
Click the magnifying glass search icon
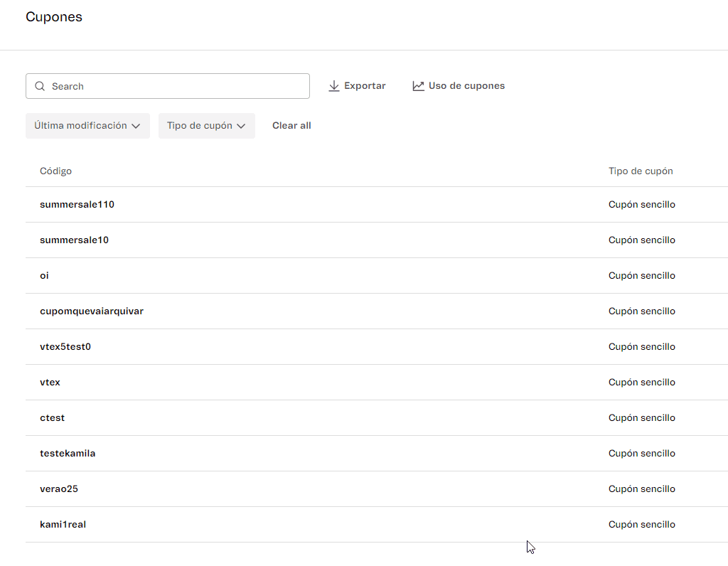40,86
